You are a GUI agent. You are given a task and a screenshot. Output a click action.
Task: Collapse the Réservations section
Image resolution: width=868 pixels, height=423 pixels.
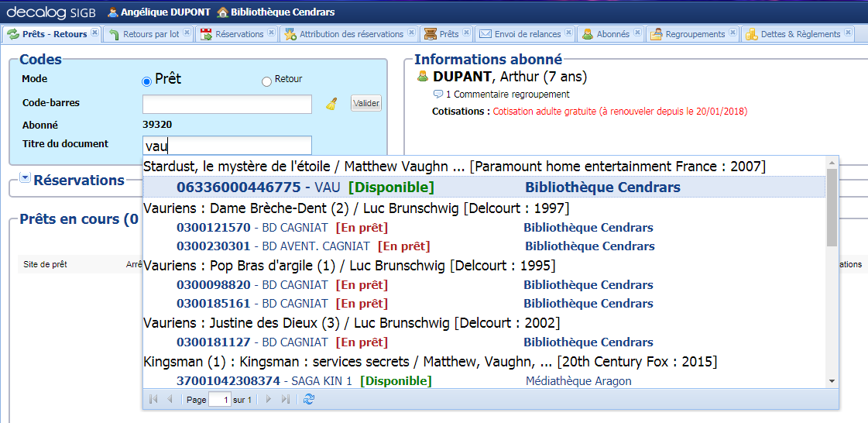coord(25,179)
